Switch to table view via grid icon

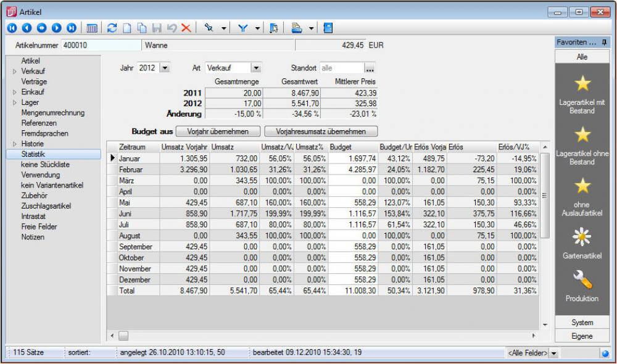(92, 28)
